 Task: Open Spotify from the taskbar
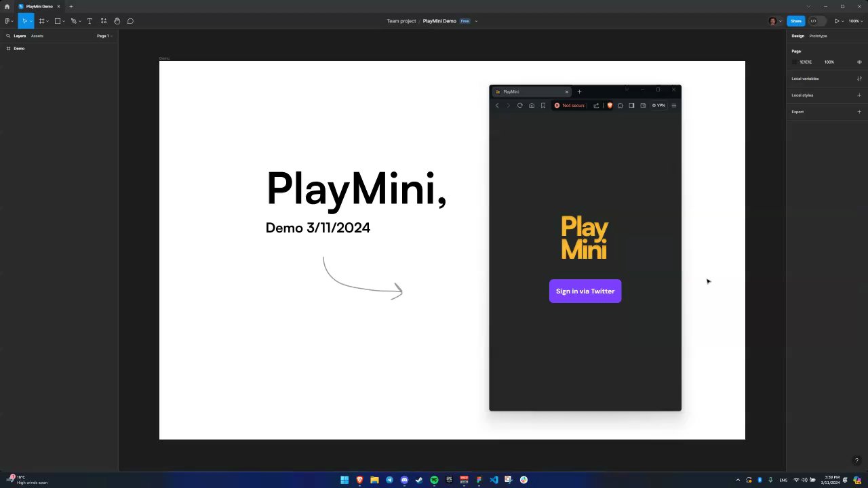coord(434,480)
